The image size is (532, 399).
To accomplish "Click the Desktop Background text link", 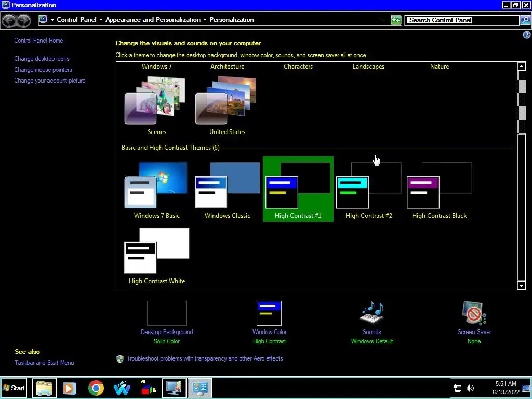I will click(167, 332).
